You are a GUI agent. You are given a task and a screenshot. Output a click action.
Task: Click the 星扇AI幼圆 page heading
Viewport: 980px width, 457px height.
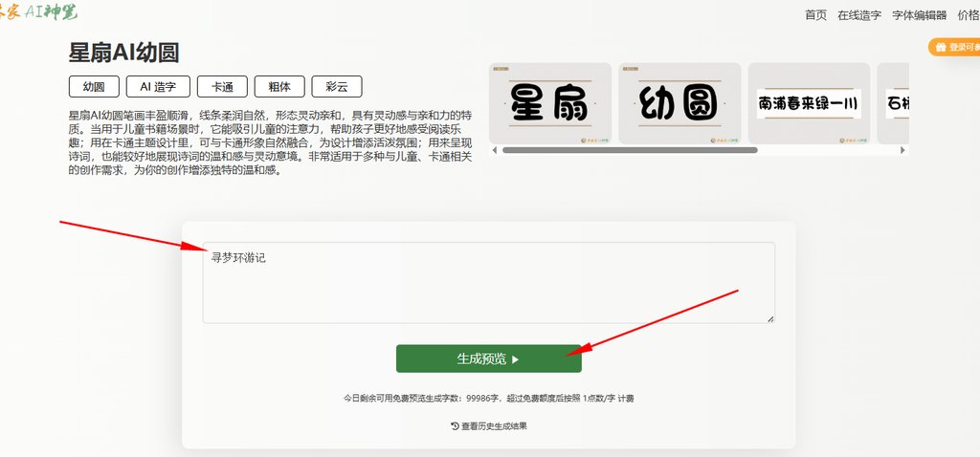coord(123,54)
